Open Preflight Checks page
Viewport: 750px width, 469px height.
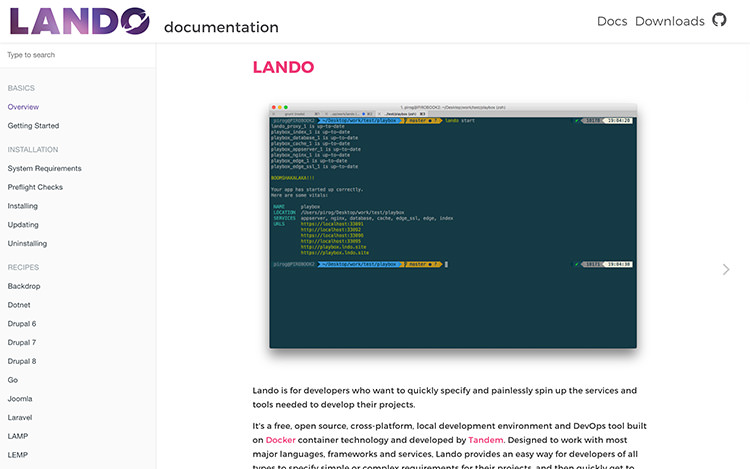point(35,187)
